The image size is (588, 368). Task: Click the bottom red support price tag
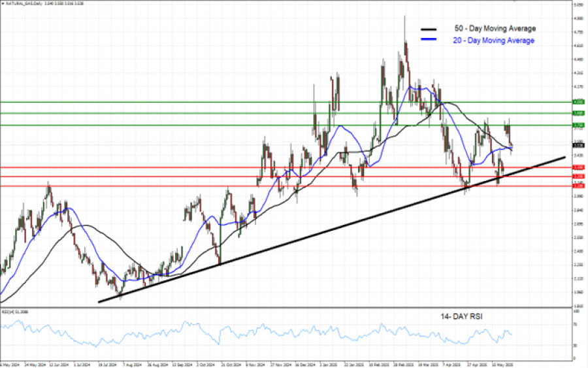pyautogui.click(x=578, y=186)
